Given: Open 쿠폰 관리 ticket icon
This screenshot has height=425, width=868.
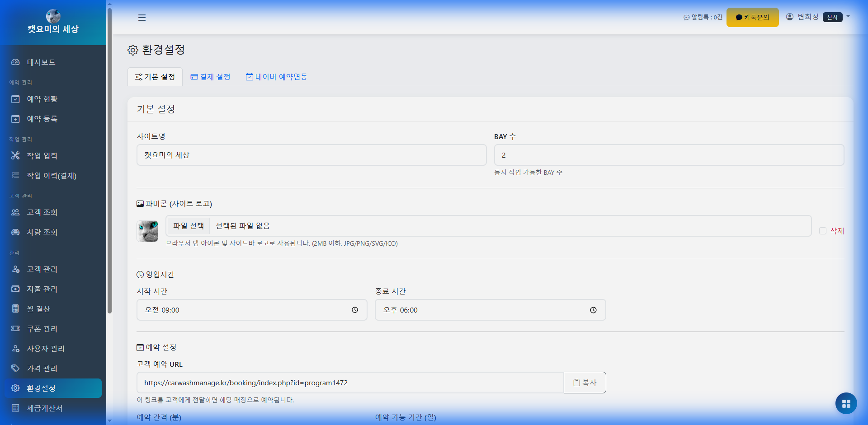Looking at the screenshot, I should pos(15,329).
